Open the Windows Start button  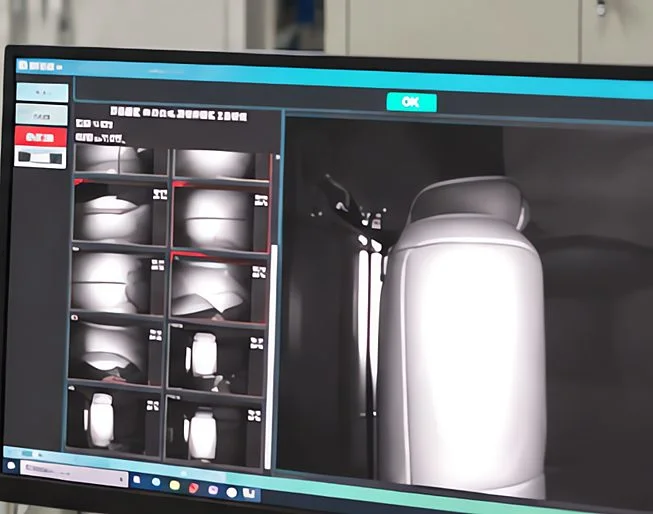click(11, 465)
